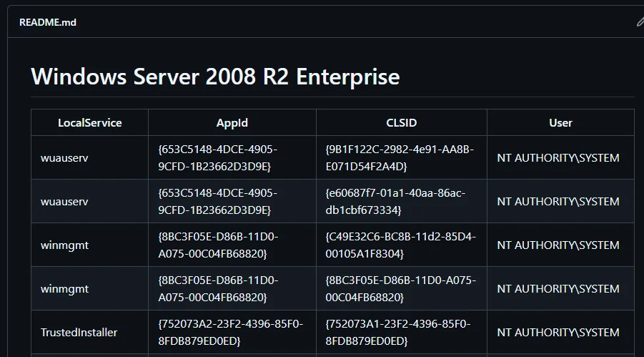Image resolution: width=644 pixels, height=357 pixels.
Task: Click NT AUTHORITY\SYSTEM beside CLSID {8BC3F05E-D86B-11D0-A075…}
Action: click(x=558, y=289)
